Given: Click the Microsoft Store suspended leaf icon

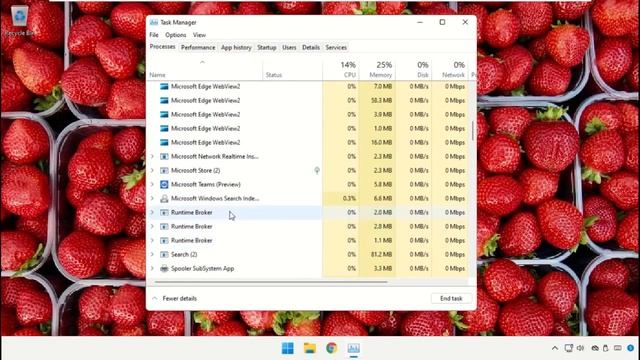Looking at the screenshot, I should pos(317,171).
